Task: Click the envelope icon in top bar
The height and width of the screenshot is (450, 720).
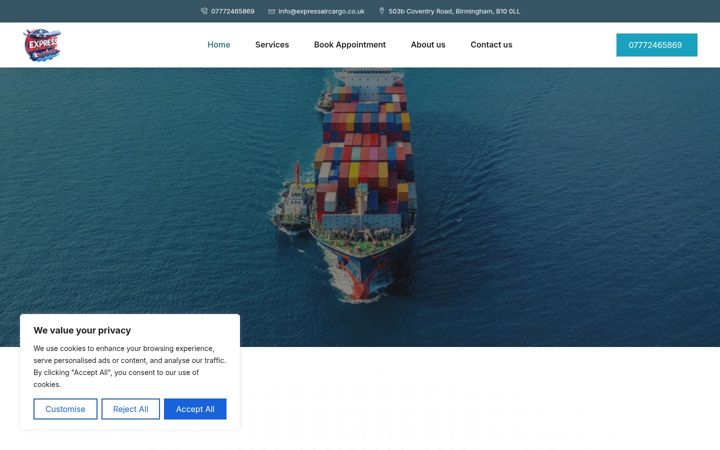Action: click(x=271, y=11)
